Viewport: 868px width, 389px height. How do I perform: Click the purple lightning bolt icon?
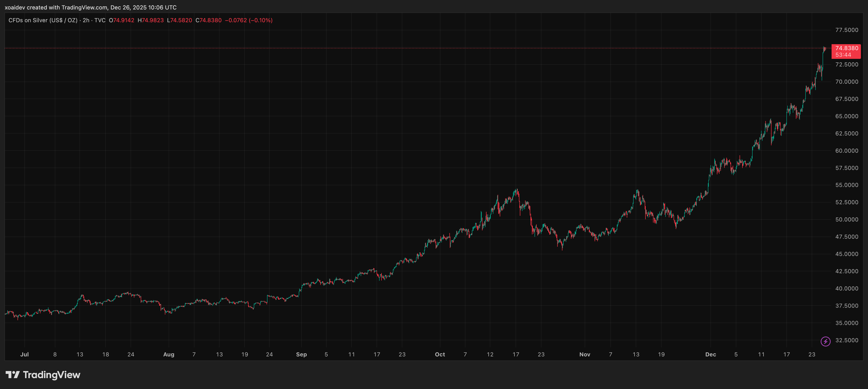tap(825, 341)
